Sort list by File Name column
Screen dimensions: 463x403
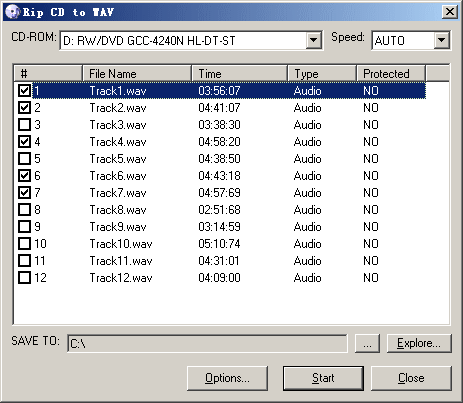[137, 73]
